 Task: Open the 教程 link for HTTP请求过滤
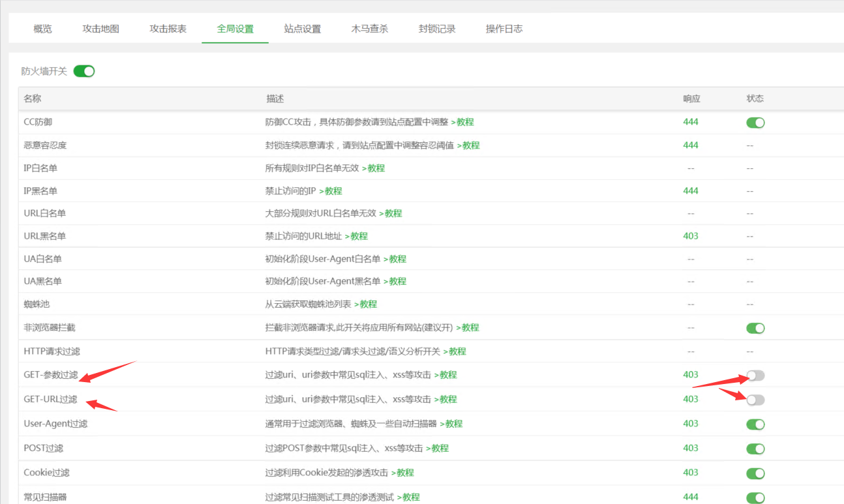[x=455, y=351]
